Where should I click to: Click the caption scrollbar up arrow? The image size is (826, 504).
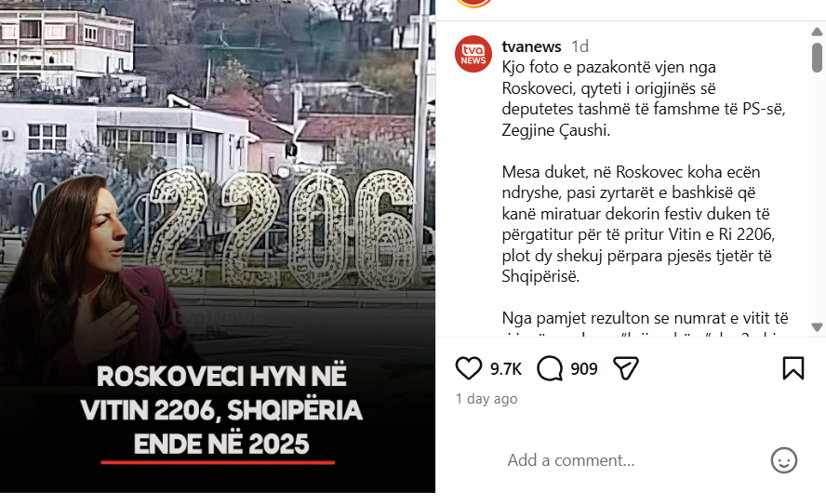pyautogui.click(x=817, y=33)
